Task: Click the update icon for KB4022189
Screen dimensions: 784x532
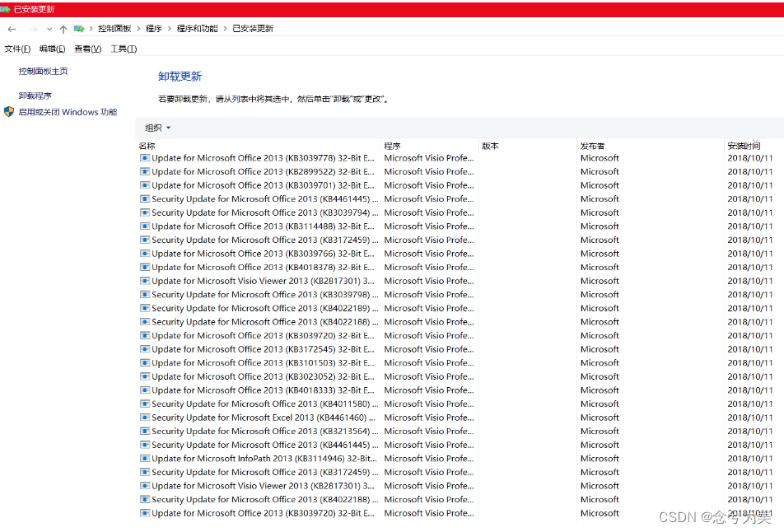Action: pos(144,308)
